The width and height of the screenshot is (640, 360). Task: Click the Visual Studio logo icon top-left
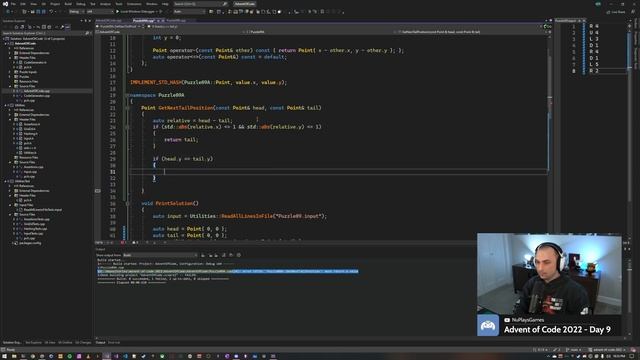pos(5,4)
